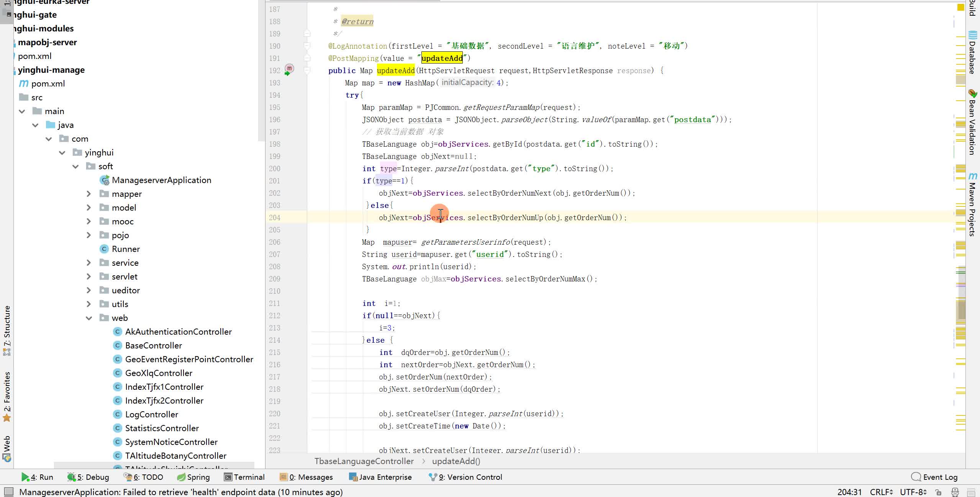Open LogController class in project tree
Screen dimensions: 980x497
151,414
